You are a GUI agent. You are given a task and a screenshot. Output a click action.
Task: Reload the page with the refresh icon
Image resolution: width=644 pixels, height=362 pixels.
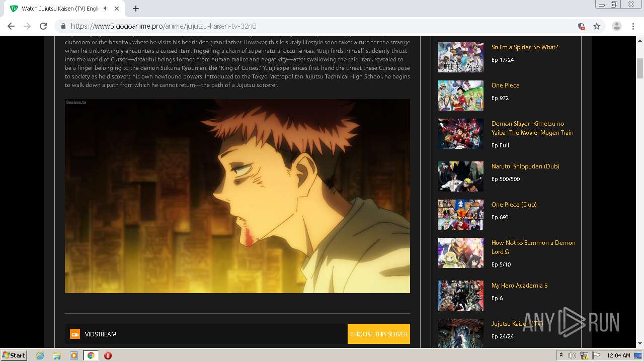[x=43, y=26]
